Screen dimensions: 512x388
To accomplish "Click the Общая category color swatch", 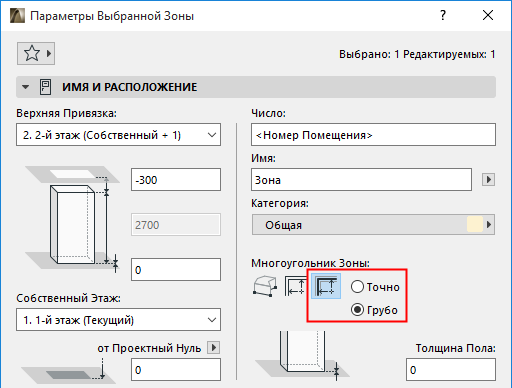I will [x=475, y=224].
